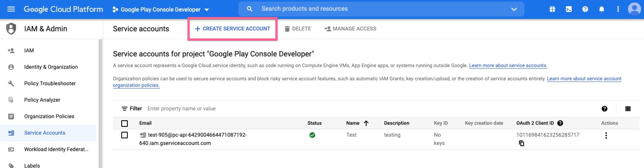Screen dimensions: 644x168
Task: Go to Policy Troubleshooter in sidebar
Action: [x=50, y=84]
